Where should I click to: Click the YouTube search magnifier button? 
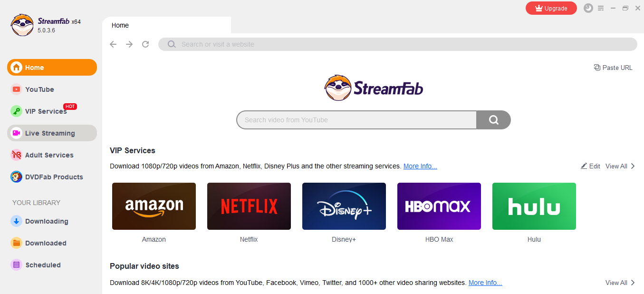point(494,120)
